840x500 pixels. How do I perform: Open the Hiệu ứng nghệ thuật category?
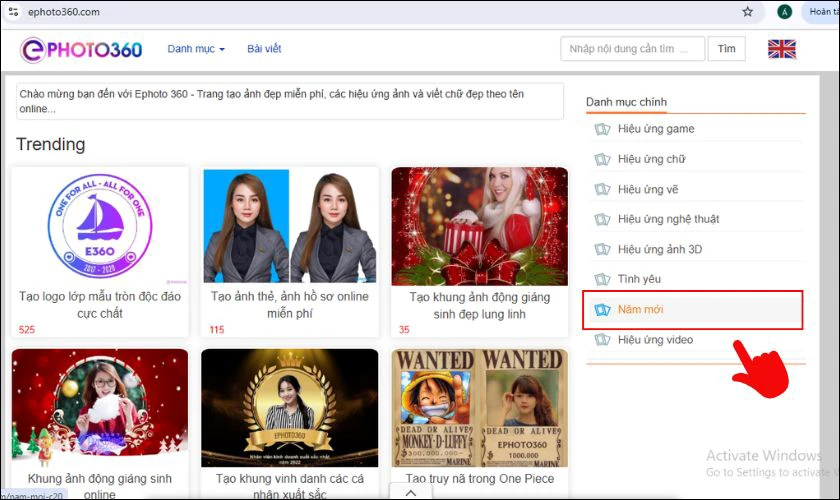[x=668, y=219]
